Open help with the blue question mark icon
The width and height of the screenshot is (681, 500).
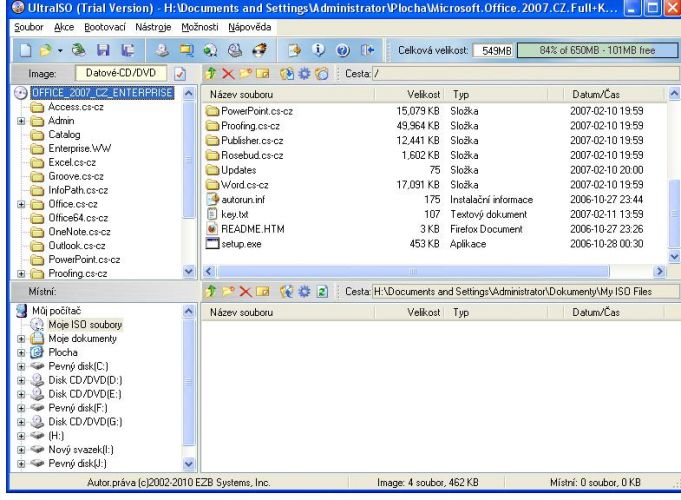coord(343,50)
